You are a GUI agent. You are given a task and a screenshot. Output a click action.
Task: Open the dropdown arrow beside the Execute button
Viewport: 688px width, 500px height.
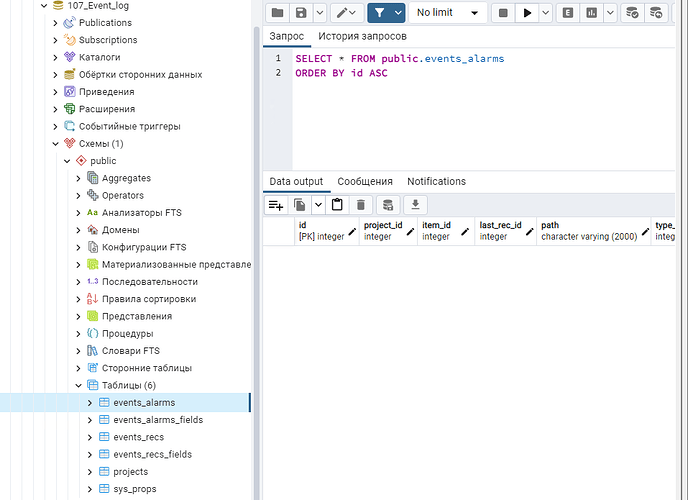click(547, 13)
